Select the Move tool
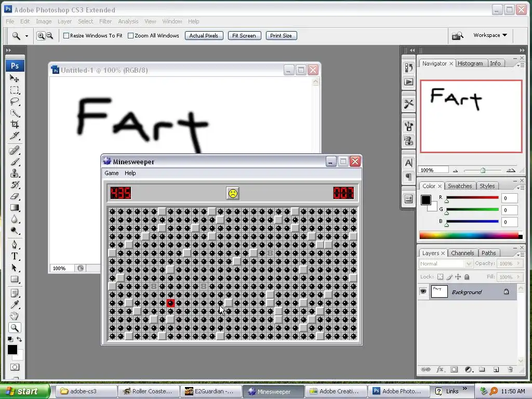Image resolution: width=532 pixels, height=399 pixels. point(14,79)
